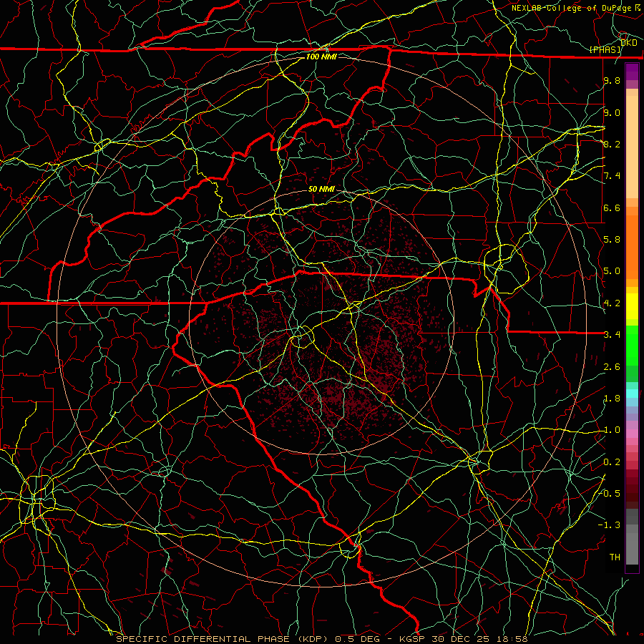
Task: Click the 0.2 scale value
Action: [612, 462]
